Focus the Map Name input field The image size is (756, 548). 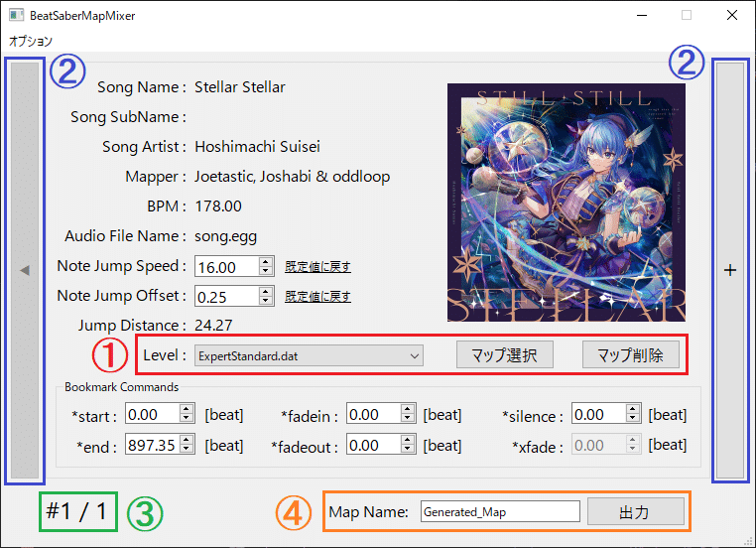coord(500,511)
